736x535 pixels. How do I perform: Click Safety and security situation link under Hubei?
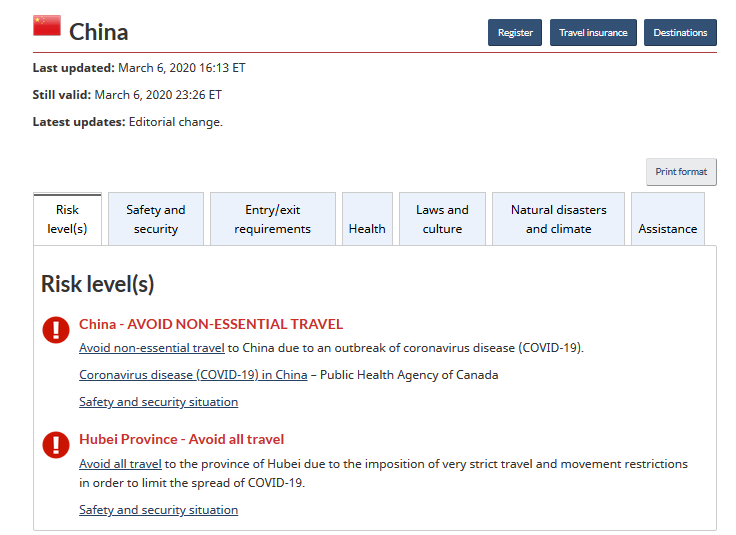pyautogui.click(x=158, y=510)
